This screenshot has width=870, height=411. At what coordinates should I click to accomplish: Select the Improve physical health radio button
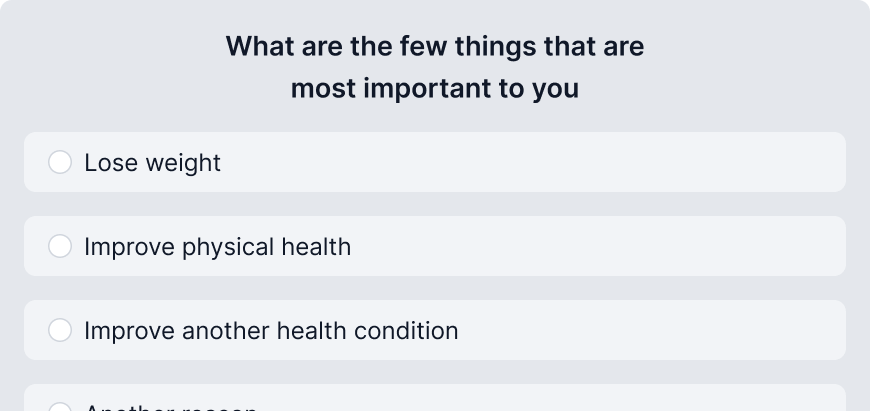pyautogui.click(x=60, y=246)
